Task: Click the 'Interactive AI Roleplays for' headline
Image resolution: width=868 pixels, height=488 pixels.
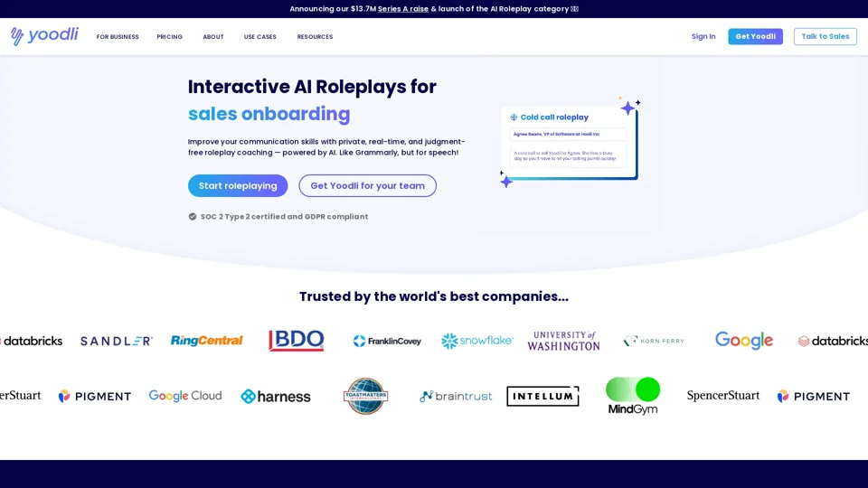Action: point(312,87)
